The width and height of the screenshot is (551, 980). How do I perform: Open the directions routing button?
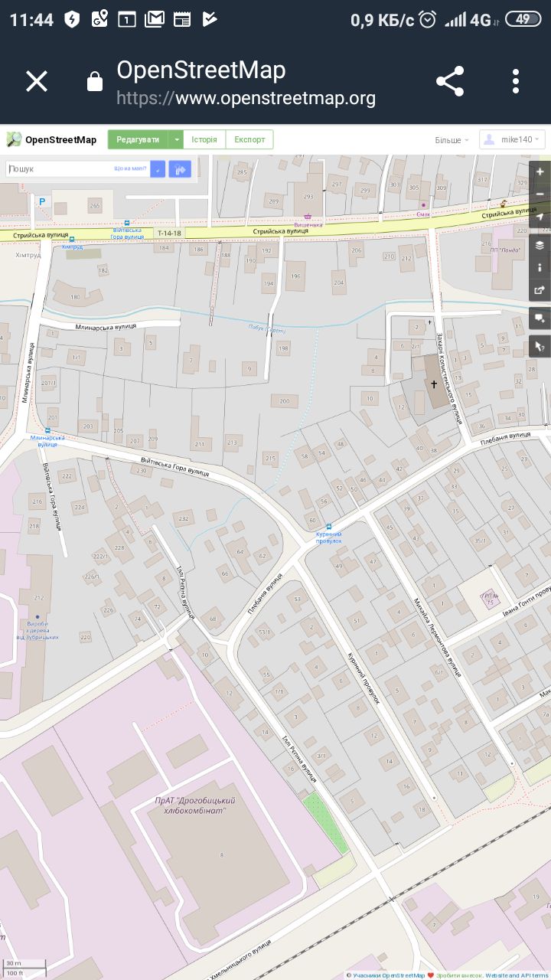pos(180,169)
